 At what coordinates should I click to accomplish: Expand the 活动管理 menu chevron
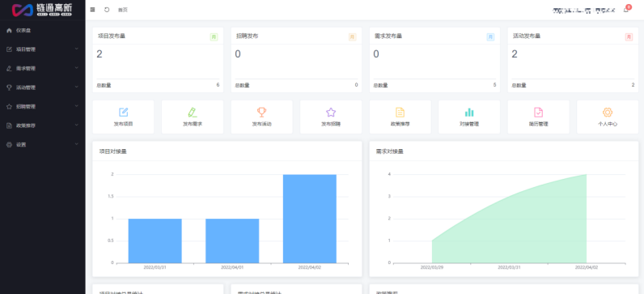[x=77, y=87]
